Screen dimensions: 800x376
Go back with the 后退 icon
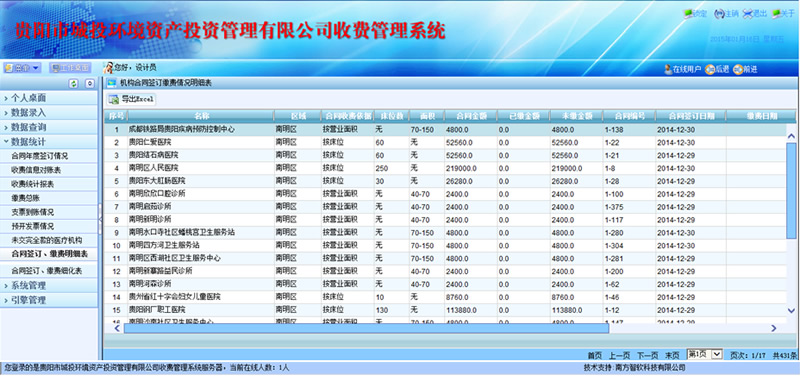click(709, 69)
